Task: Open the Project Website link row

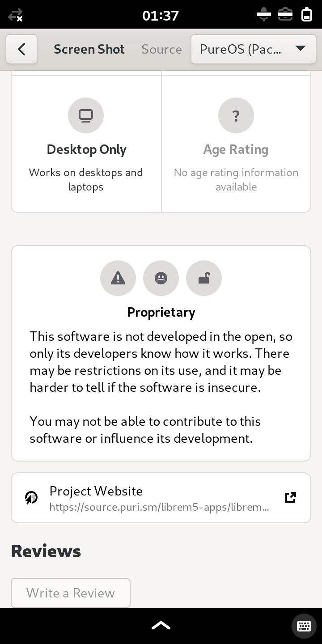Action: click(x=161, y=498)
